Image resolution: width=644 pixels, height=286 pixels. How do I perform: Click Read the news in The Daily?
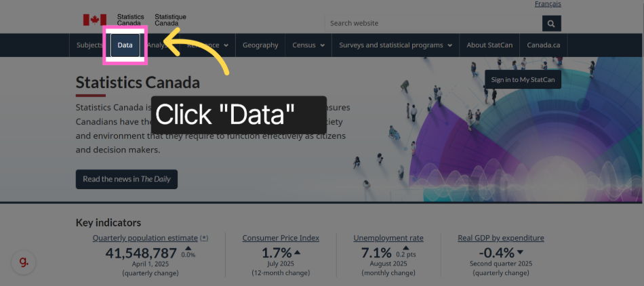(x=127, y=180)
